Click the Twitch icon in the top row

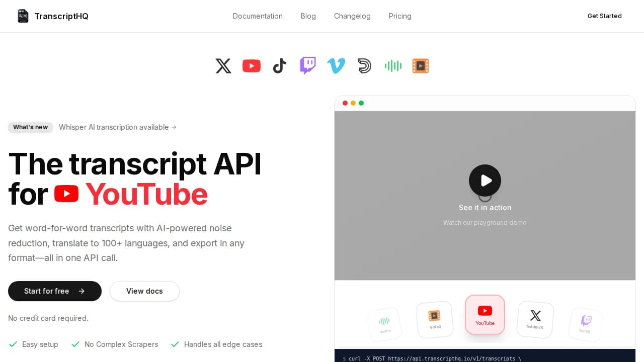308,66
